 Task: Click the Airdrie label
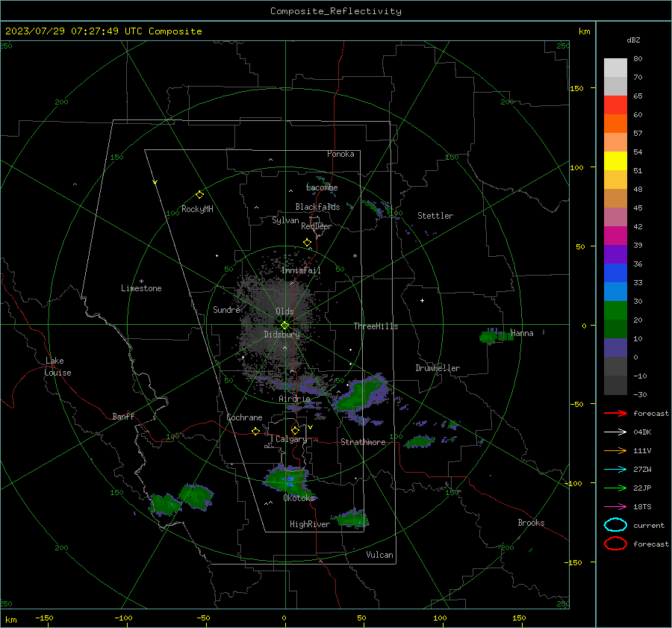(x=294, y=399)
